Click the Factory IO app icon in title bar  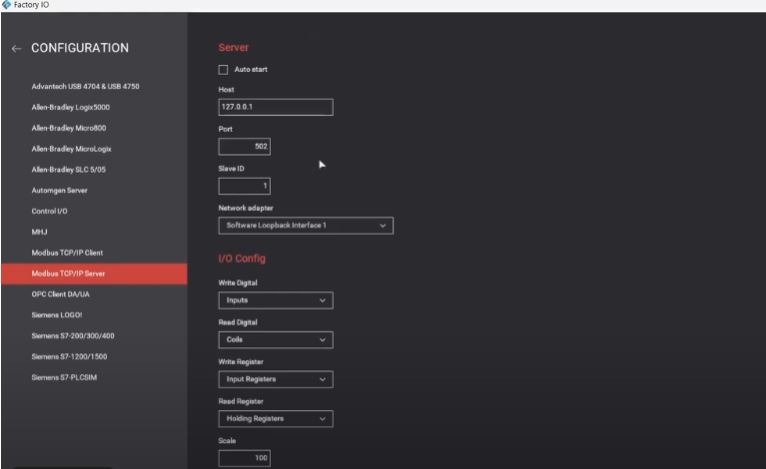click(6, 5)
